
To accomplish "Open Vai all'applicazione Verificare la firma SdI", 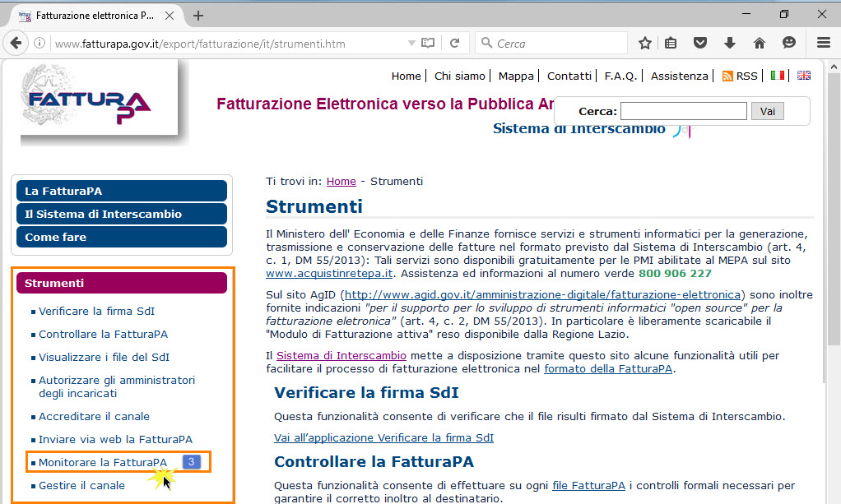I will tap(383, 437).
